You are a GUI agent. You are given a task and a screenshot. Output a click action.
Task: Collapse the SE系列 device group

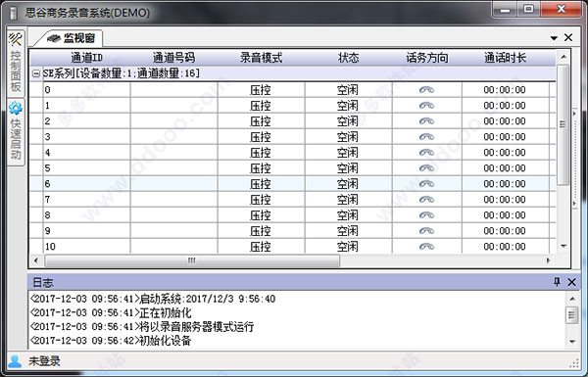pos(36,73)
